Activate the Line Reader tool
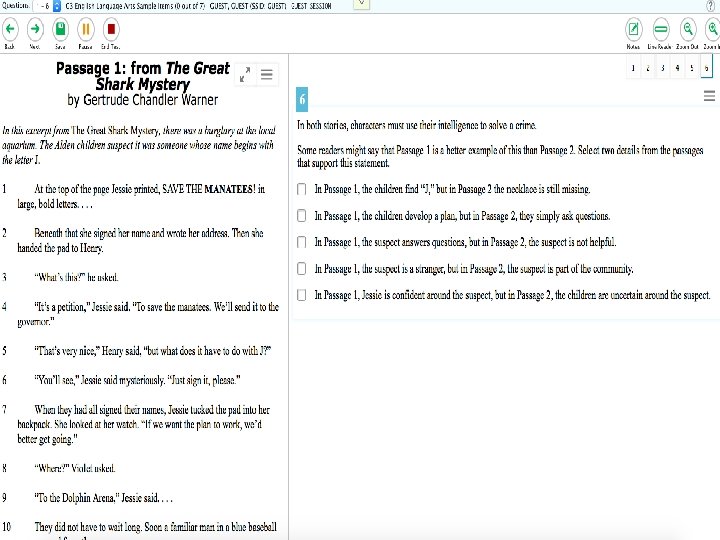The height and width of the screenshot is (540, 720). tap(660, 29)
